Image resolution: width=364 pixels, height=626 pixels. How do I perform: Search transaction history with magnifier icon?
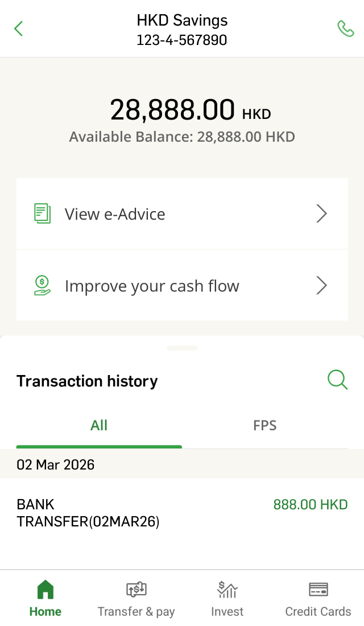pyautogui.click(x=337, y=380)
